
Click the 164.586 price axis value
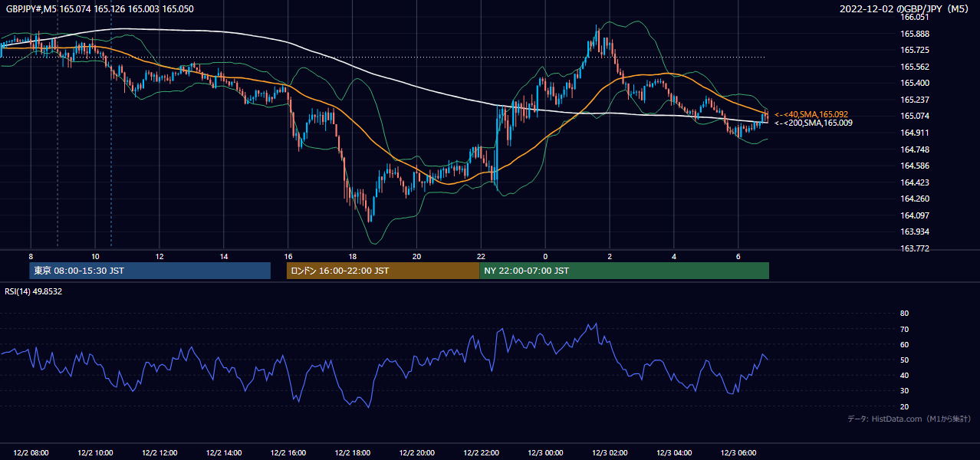coord(915,166)
